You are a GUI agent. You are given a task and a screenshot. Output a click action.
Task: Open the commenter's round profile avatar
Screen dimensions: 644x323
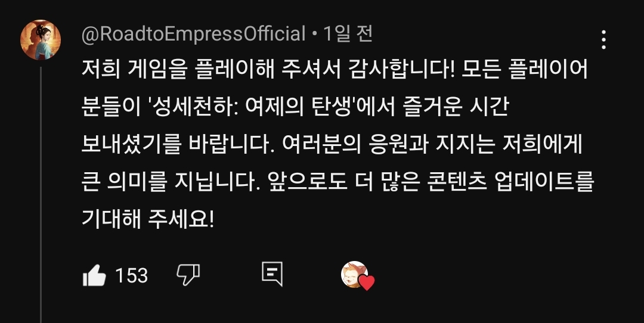coord(41,40)
